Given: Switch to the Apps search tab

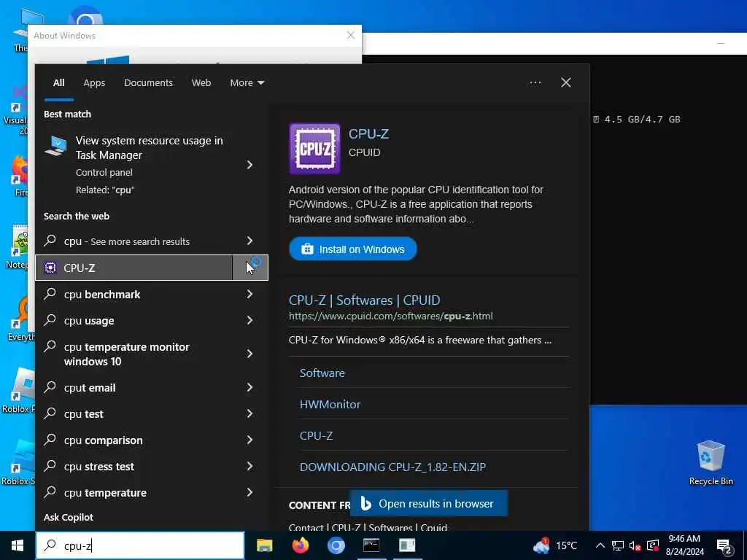Looking at the screenshot, I should point(94,83).
